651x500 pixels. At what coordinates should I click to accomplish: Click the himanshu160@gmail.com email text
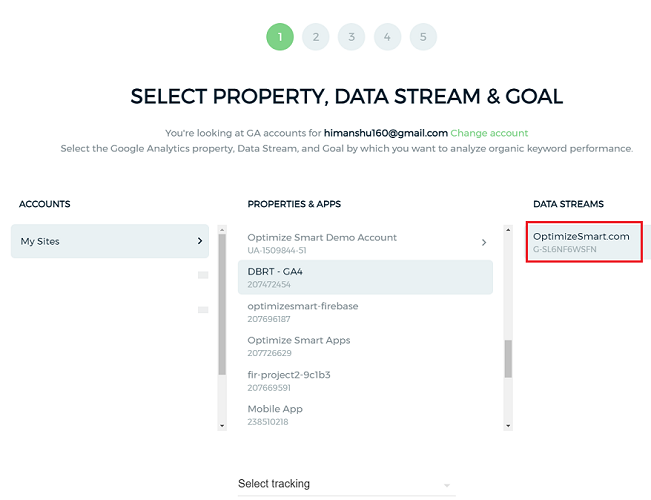click(x=386, y=133)
